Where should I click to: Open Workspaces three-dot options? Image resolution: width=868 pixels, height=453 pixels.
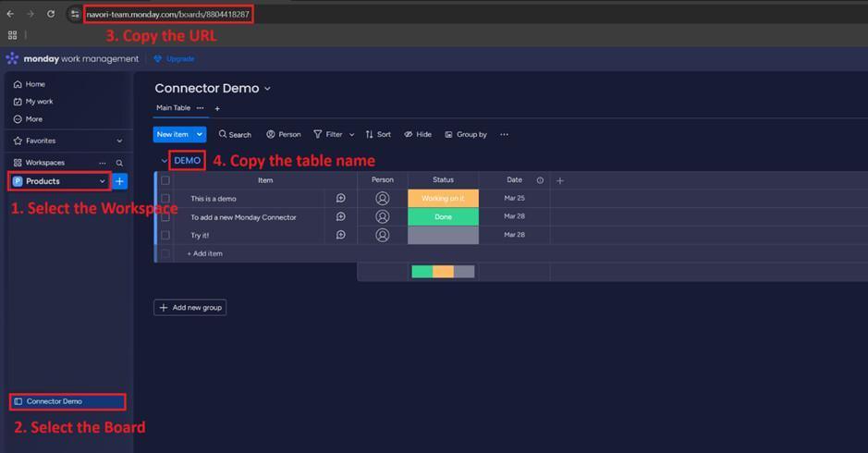(x=103, y=163)
